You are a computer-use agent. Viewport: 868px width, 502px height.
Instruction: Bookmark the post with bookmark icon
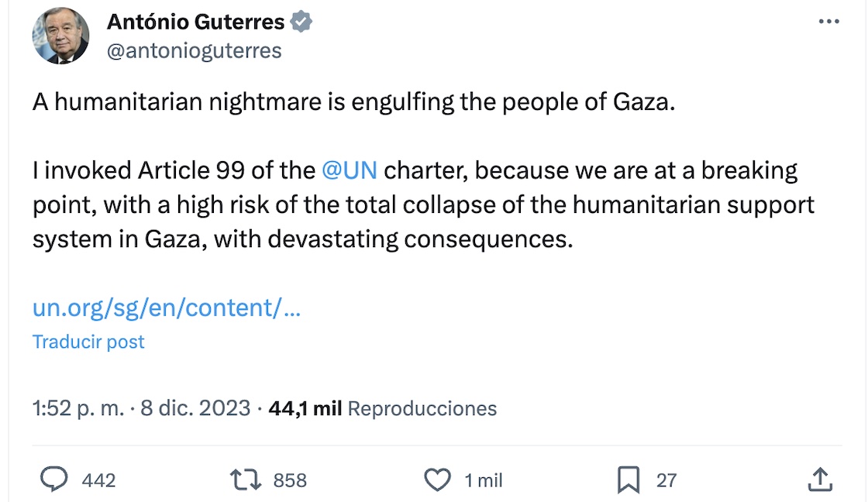point(628,480)
